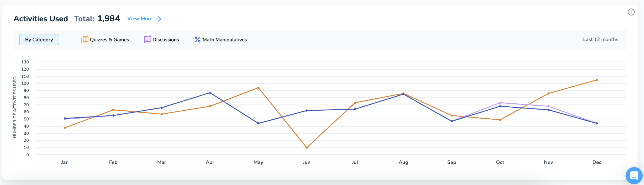
Task: Click the Discussions legend icon
Action: pos(147,39)
